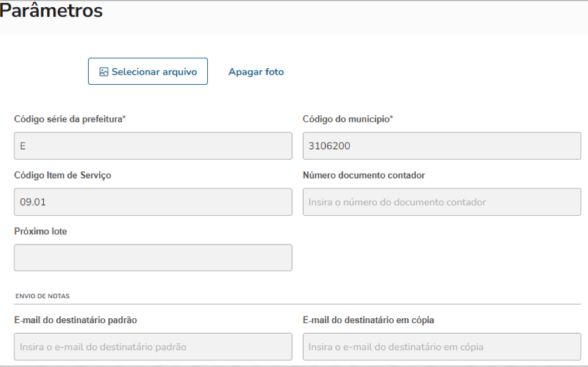Click the E-mail do destinatário em cópia label
Viewport: 588px width, 367px height.
(368, 320)
